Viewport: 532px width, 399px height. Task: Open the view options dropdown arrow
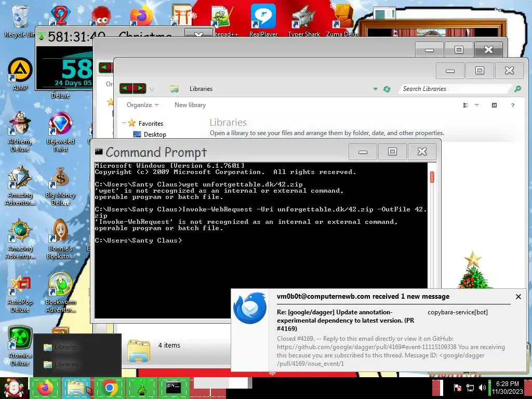[x=477, y=105]
